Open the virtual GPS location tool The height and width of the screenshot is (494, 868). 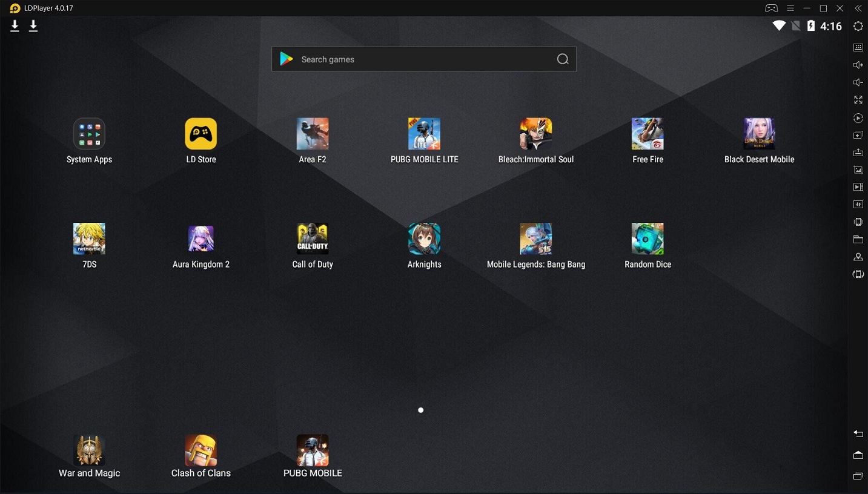click(x=858, y=257)
